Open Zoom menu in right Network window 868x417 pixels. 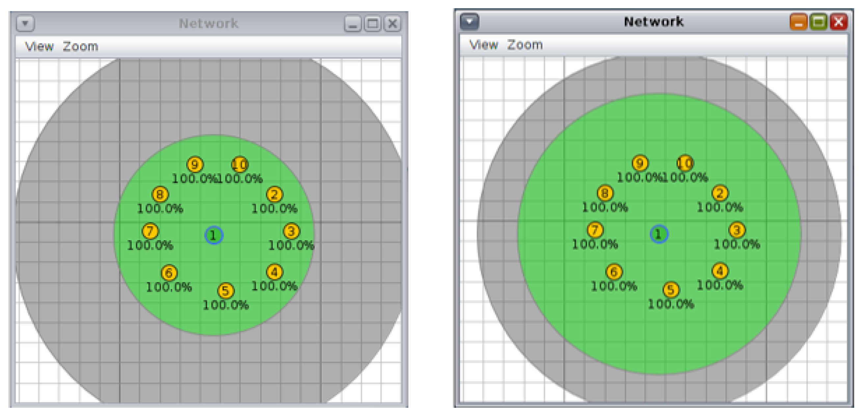[x=525, y=45]
